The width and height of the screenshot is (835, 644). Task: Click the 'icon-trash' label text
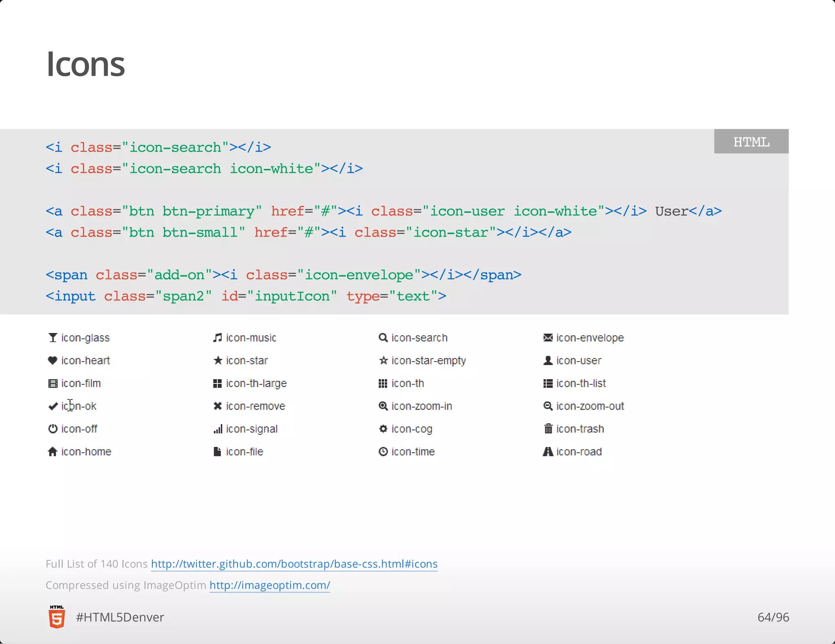(x=580, y=429)
